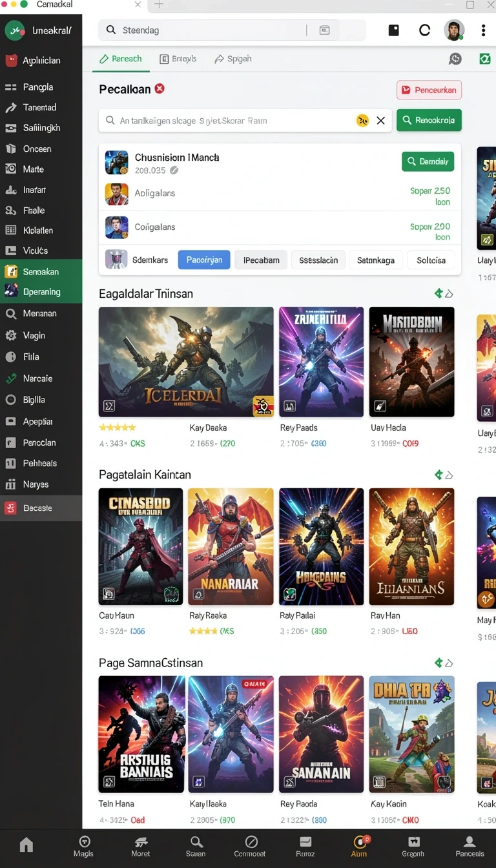The height and width of the screenshot is (868, 496).
Task: Select Fiila in the sidebar
Action: point(41,356)
